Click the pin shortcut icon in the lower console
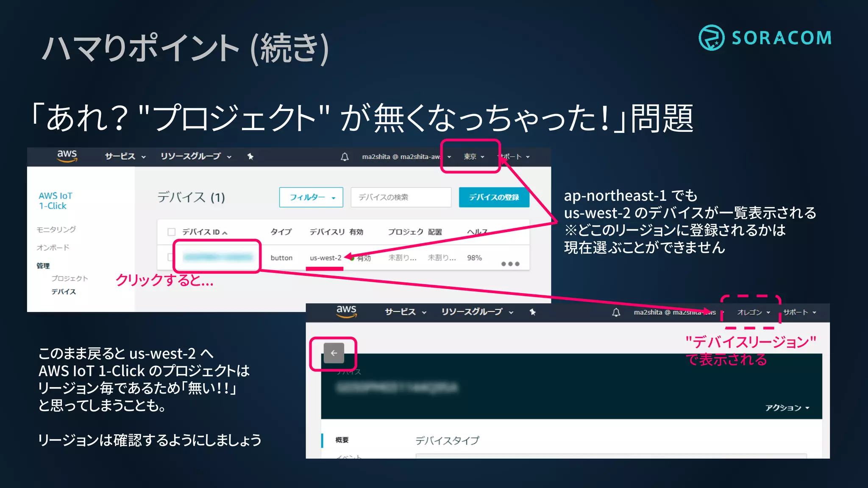The width and height of the screenshot is (868, 488). pyautogui.click(x=533, y=312)
